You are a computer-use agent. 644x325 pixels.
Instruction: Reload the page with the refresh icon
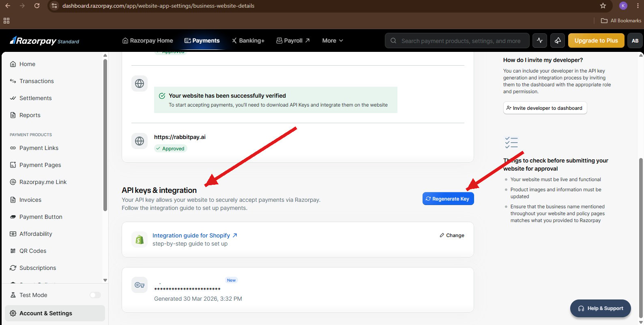(x=37, y=6)
